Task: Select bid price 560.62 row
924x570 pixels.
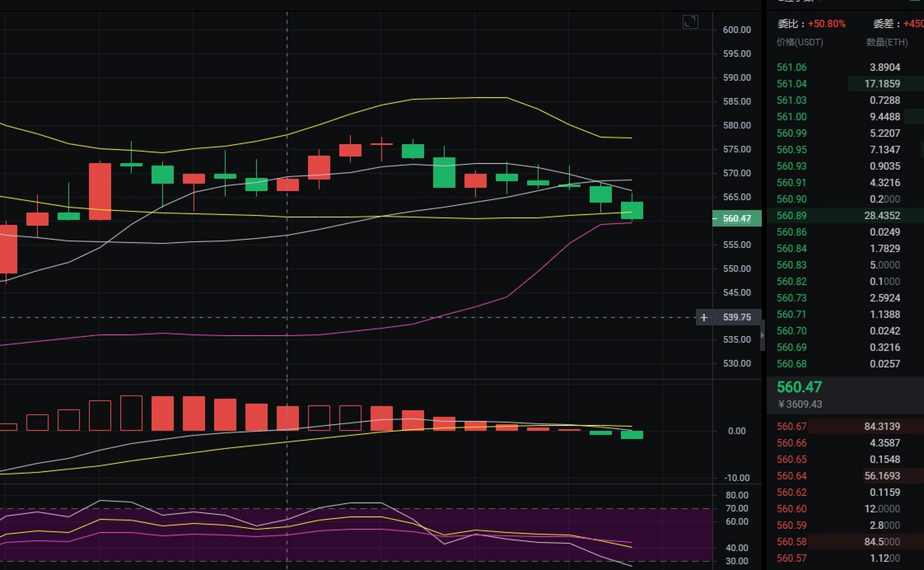Action: click(845, 492)
